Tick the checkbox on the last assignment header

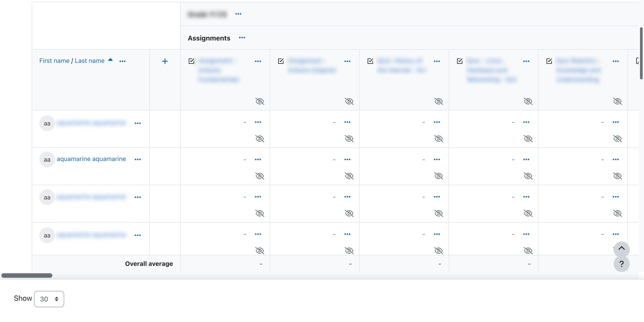(x=549, y=61)
